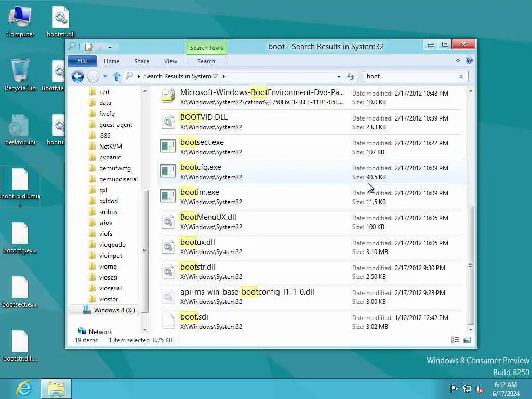
Task: Open network tray icon
Action: pos(467,389)
